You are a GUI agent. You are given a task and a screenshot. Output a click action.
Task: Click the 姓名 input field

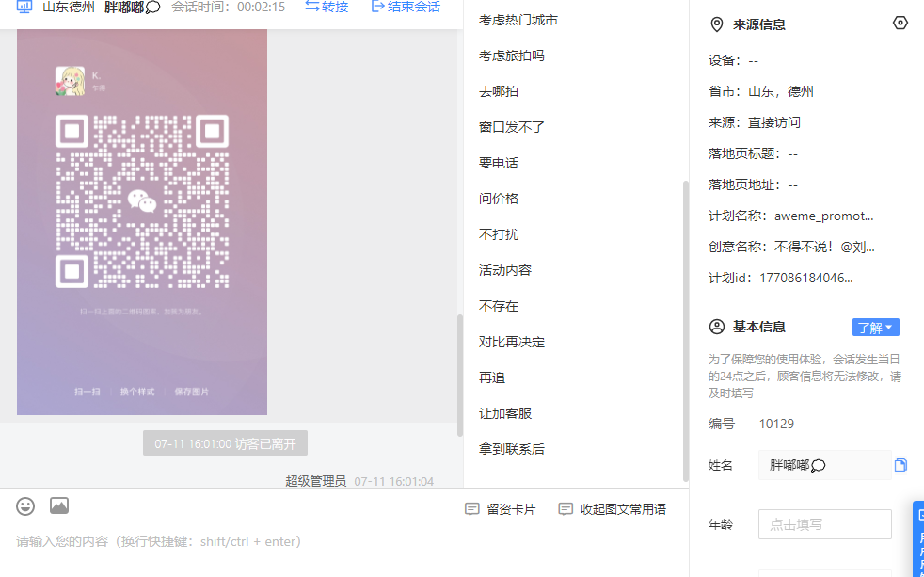(824, 465)
